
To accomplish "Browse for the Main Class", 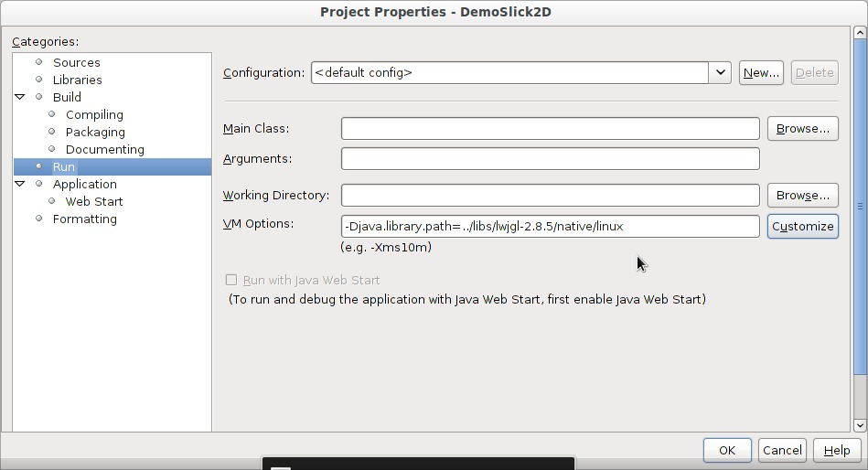I will point(803,128).
